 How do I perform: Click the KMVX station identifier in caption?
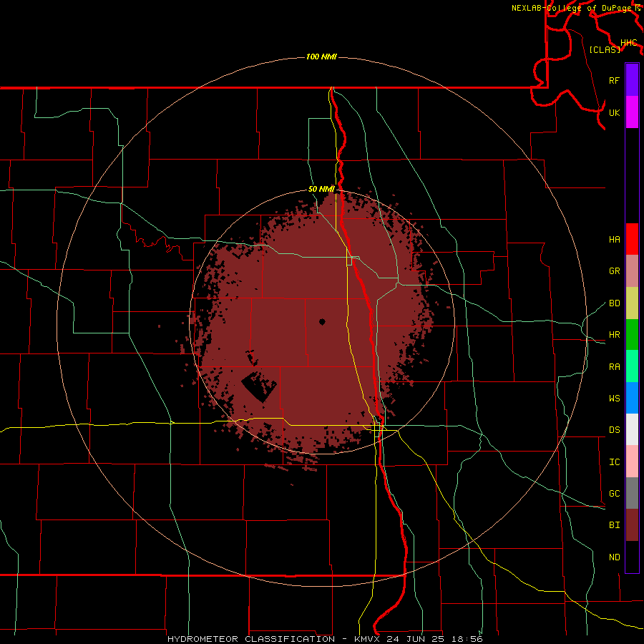point(368,639)
